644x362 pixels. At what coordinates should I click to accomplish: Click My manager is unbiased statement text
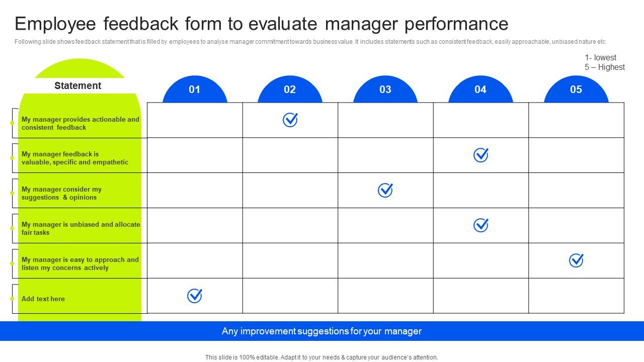tap(81, 228)
